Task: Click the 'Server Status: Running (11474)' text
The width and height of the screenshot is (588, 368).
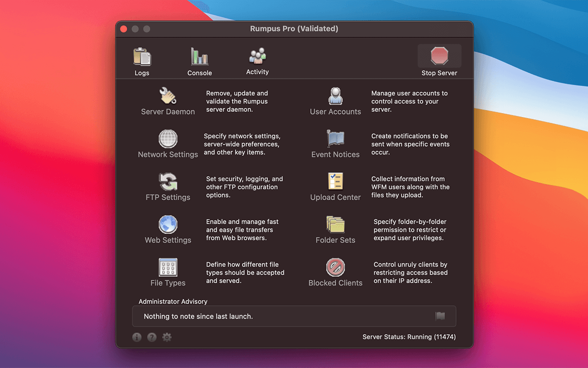Action: click(409, 337)
